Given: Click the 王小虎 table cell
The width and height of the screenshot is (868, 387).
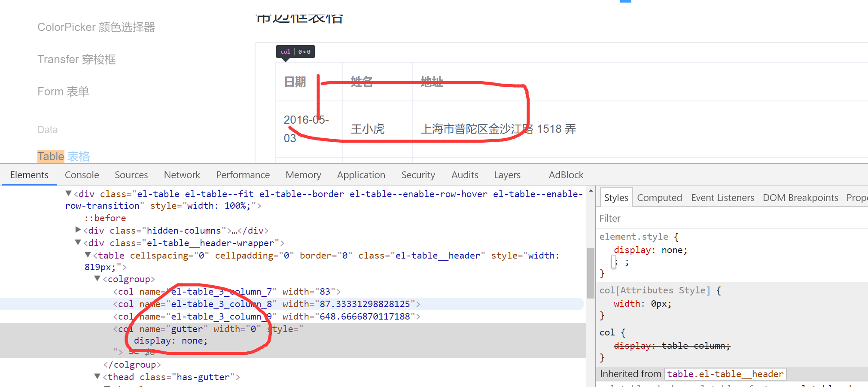Looking at the screenshot, I should 377,129.
